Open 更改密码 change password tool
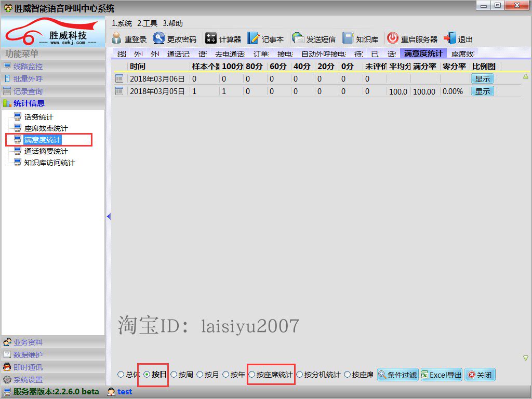Viewport: 532px width, 399px height. tap(175, 39)
